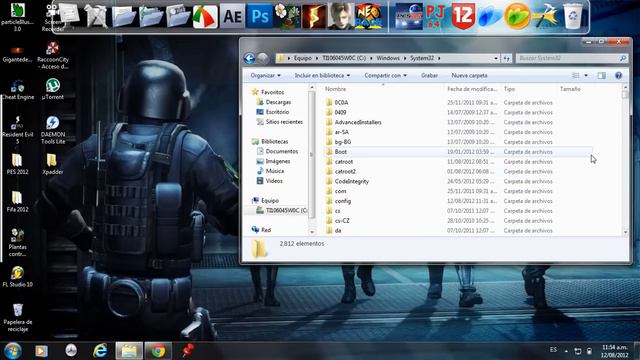Expand breadcrumb arrow after Equipo
Image resolution: width=640 pixels, height=360 pixels.
[x=317, y=58]
